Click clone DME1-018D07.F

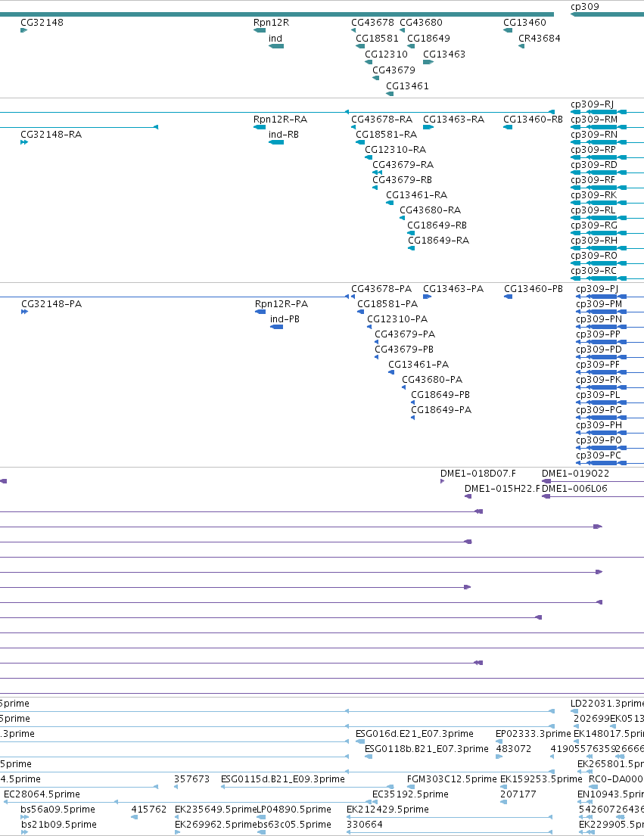[478, 474]
